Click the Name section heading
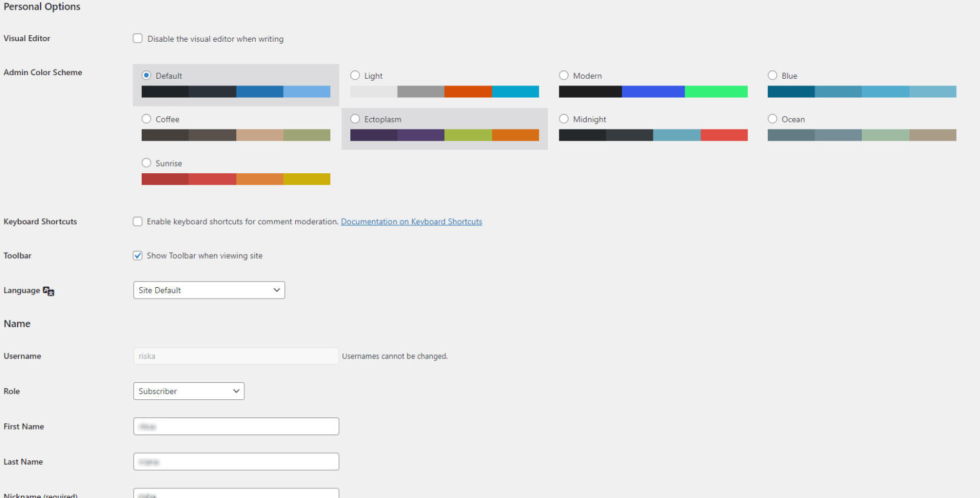The height and width of the screenshot is (498, 980). tap(17, 324)
